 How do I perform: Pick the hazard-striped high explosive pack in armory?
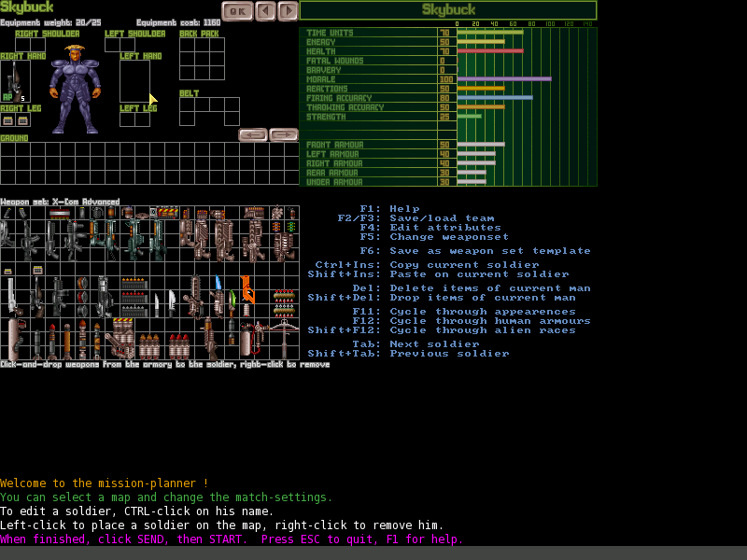pos(168,213)
